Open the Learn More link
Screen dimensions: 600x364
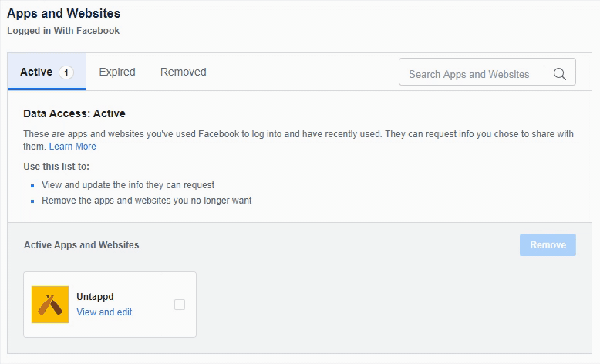72,147
